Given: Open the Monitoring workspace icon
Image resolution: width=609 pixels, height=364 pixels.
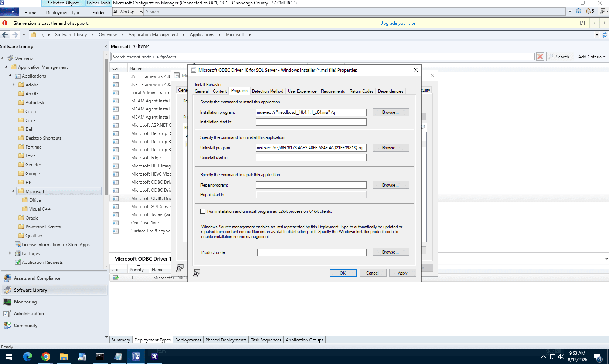Looking at the screenshot, I should click(7, 302).
